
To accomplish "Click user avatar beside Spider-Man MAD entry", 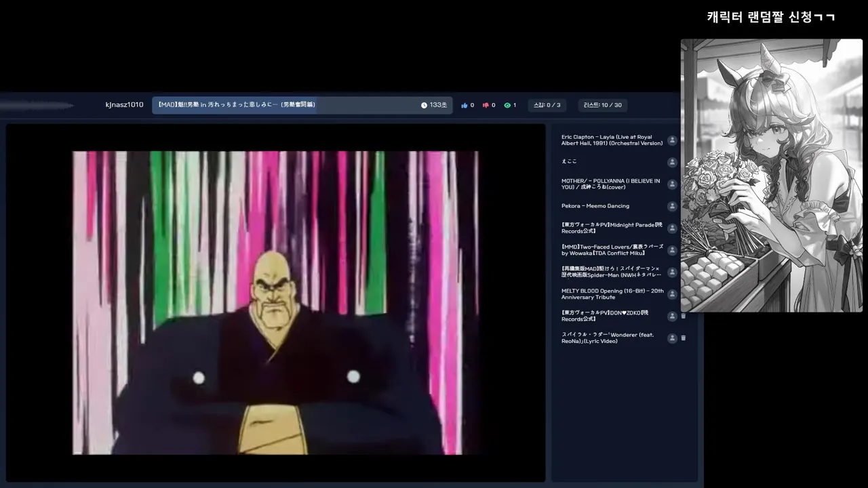I will 672,272.
